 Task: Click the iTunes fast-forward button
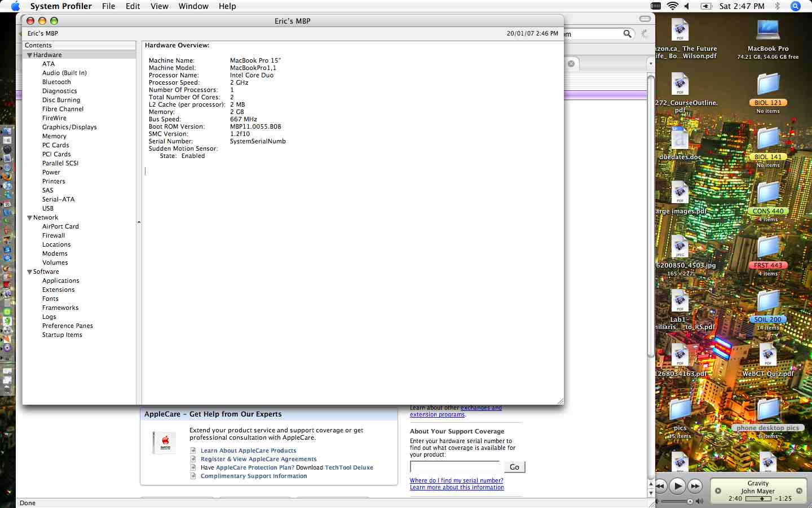click(695, 486)
